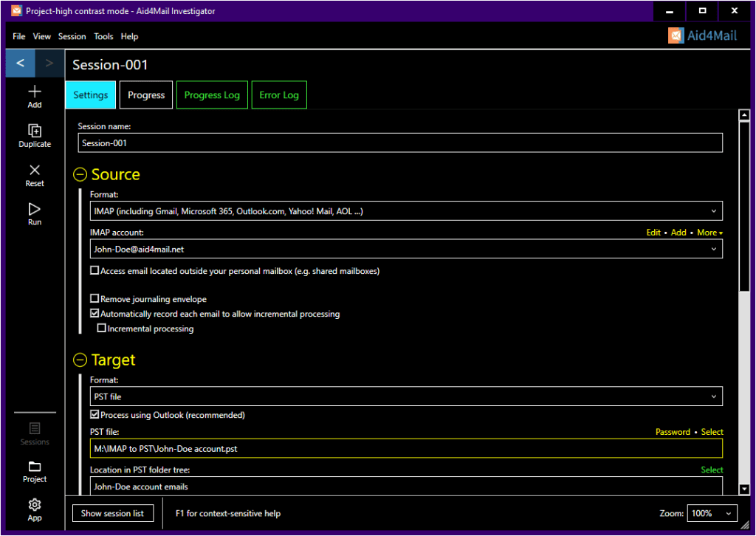Open the More dropdown for IMAP account

pyautogui.click(x=709, y=233)
